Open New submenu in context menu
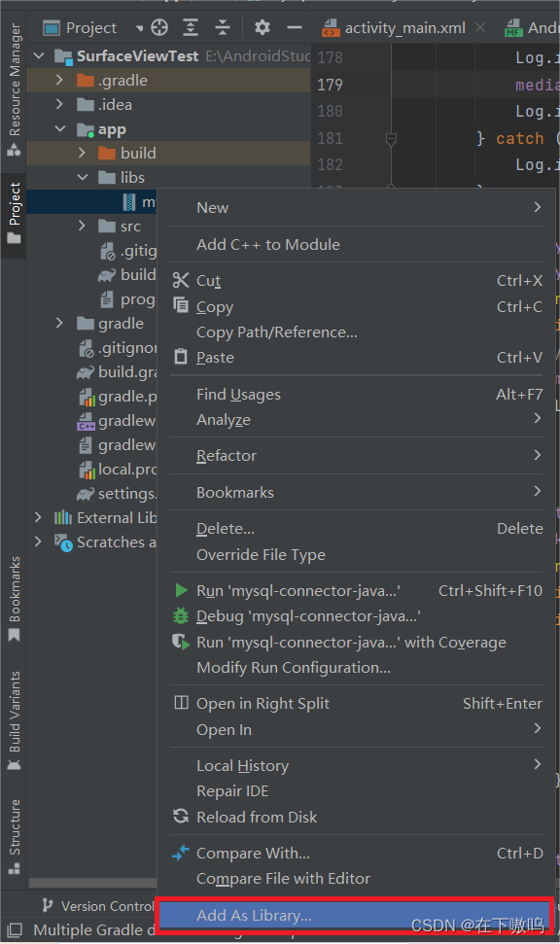The height and width of the screenshot is (944, 560). [357, 208]
